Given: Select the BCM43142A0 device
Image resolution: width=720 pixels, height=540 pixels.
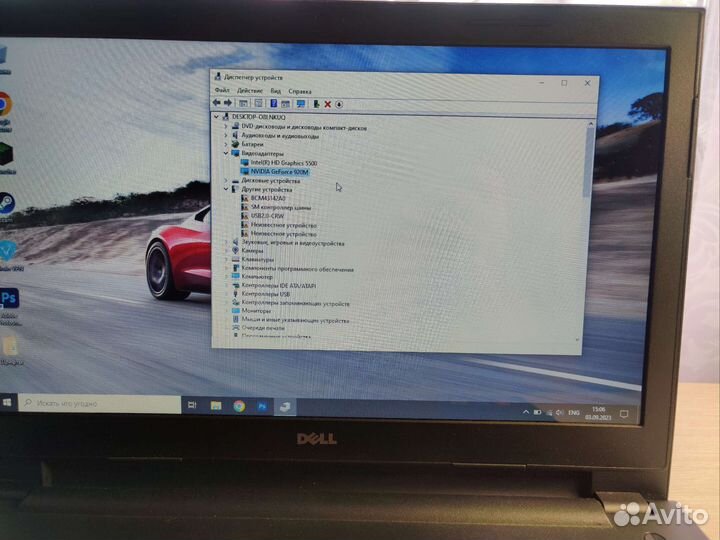Looking at the screenshot, I should click(x=268, y=198).
